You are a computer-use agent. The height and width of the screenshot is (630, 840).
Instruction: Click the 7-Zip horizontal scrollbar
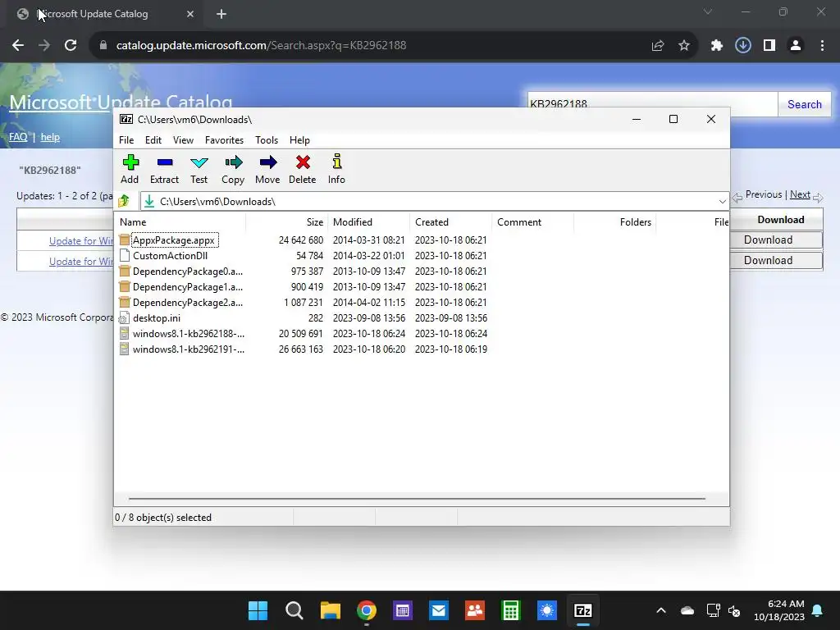click(417, 498)
